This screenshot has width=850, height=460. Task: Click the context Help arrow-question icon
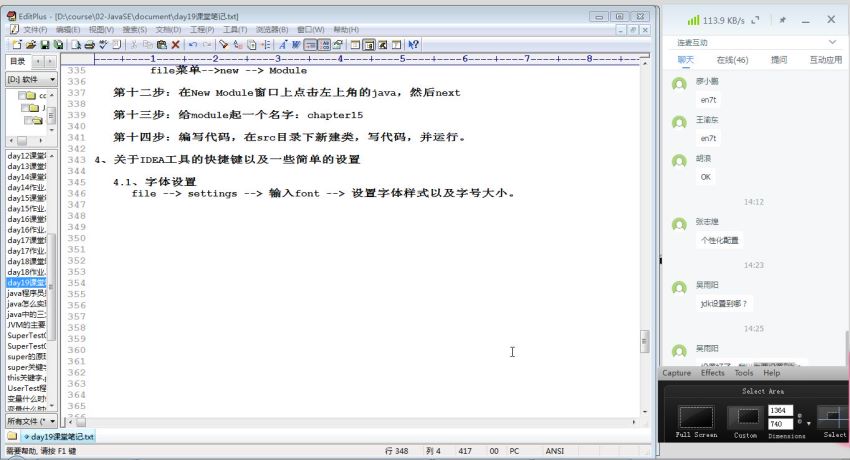pos(413,45)
